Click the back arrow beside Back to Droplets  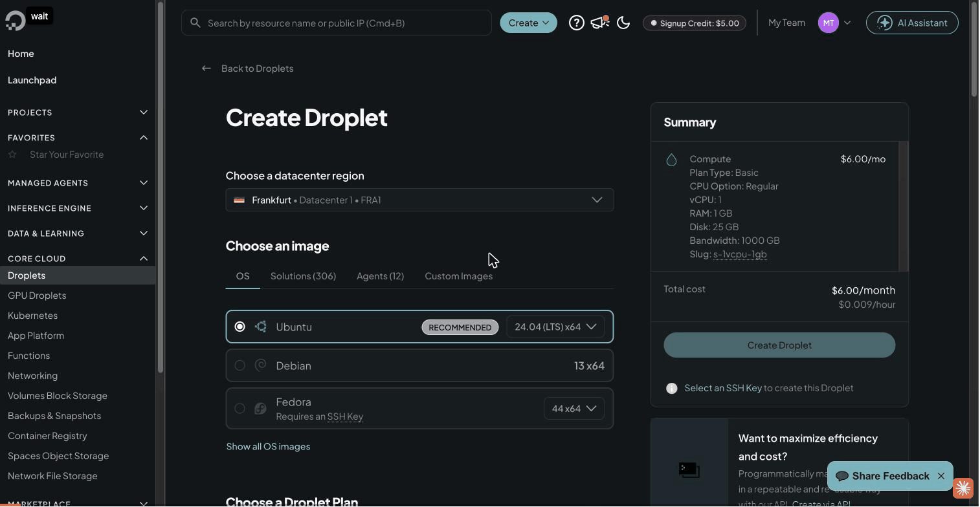coord(206,68)
